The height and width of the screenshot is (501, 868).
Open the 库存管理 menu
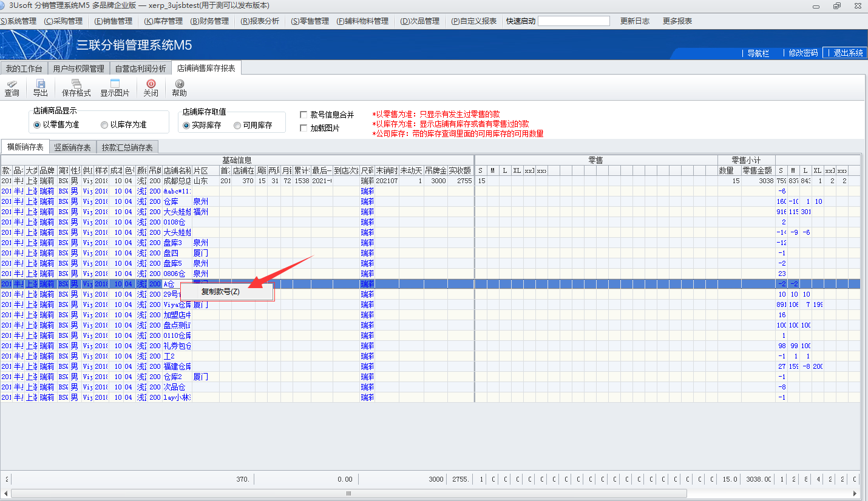click(163, 21)
